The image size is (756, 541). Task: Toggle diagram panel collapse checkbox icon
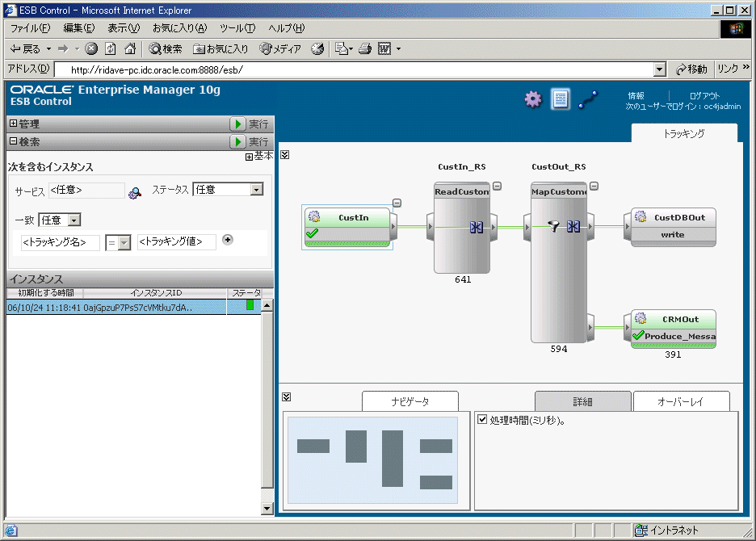click(285, 155)
